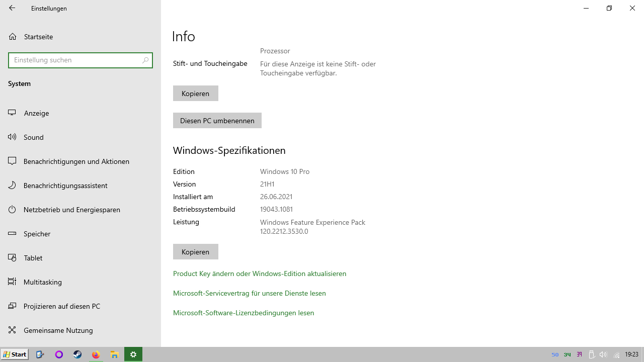Click the network Wi-Fi tray icon
The width and height of the screenshot is (644, 362).
616,354
